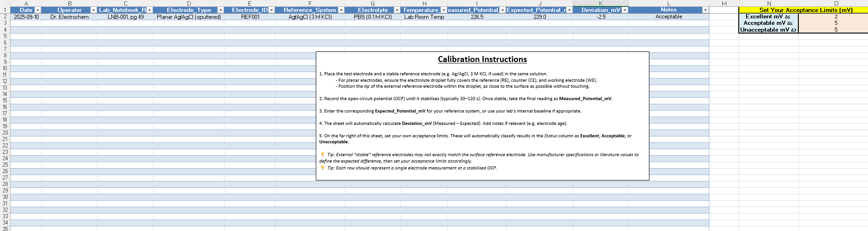868x231 pixels.
Task: Select column E header
Action: (250, 3)
